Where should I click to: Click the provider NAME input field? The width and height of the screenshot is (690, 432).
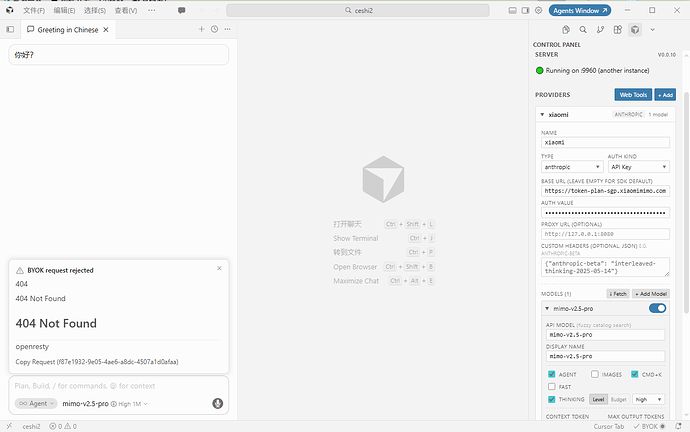(605, 142)
